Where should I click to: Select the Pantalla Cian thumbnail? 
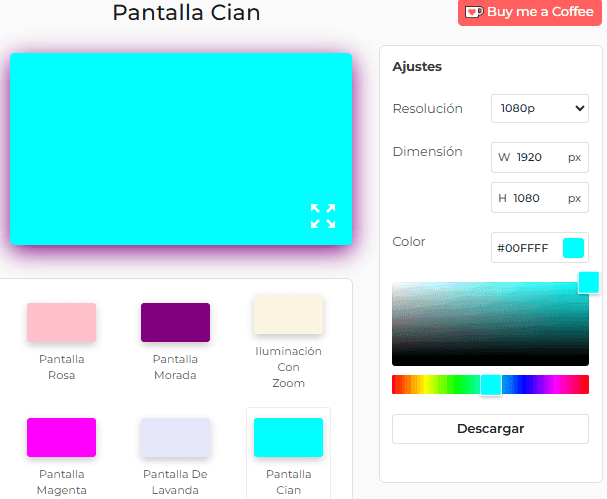(288, 437)
